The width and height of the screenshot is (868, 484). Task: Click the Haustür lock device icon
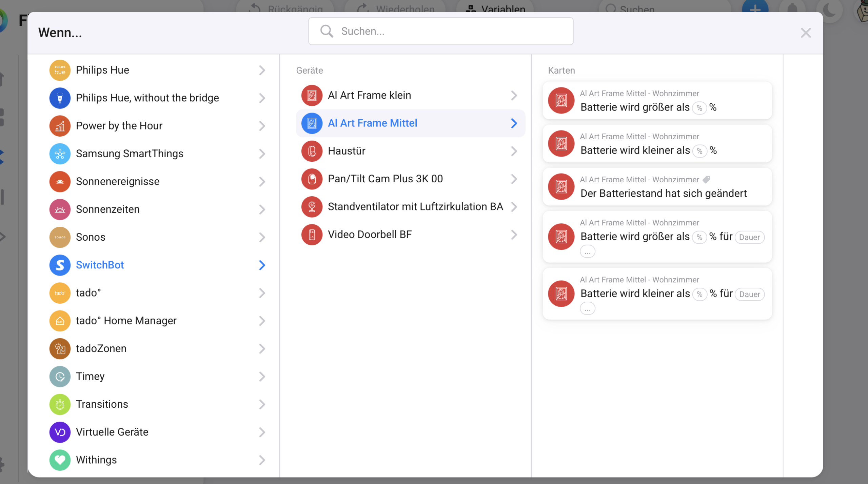(312, 151)
